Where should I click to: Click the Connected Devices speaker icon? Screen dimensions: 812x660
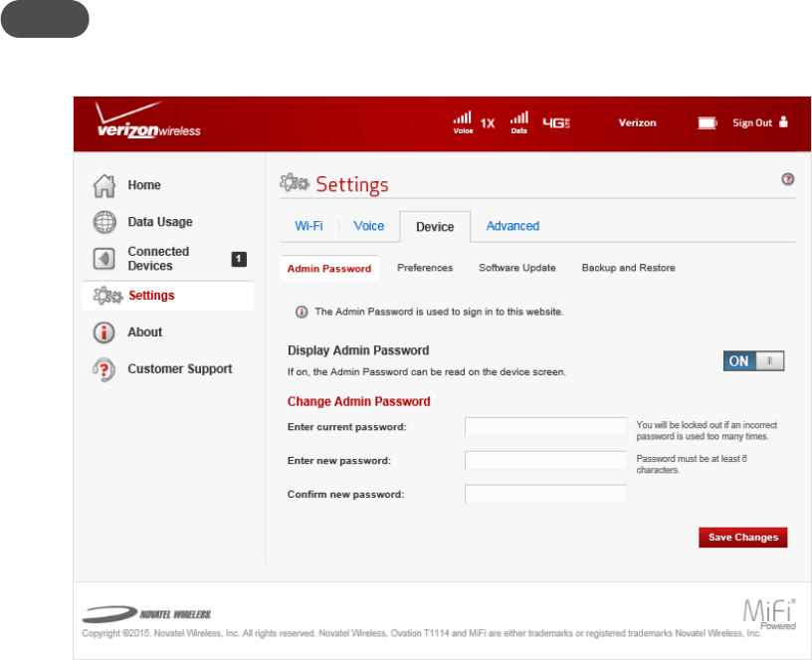[x=104, y=259]
